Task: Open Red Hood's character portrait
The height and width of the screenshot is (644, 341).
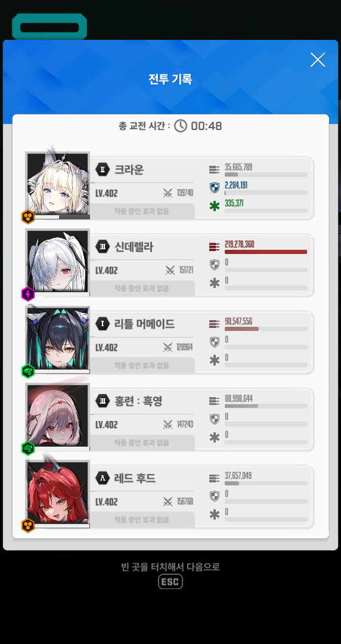Action: coord(57,492)
